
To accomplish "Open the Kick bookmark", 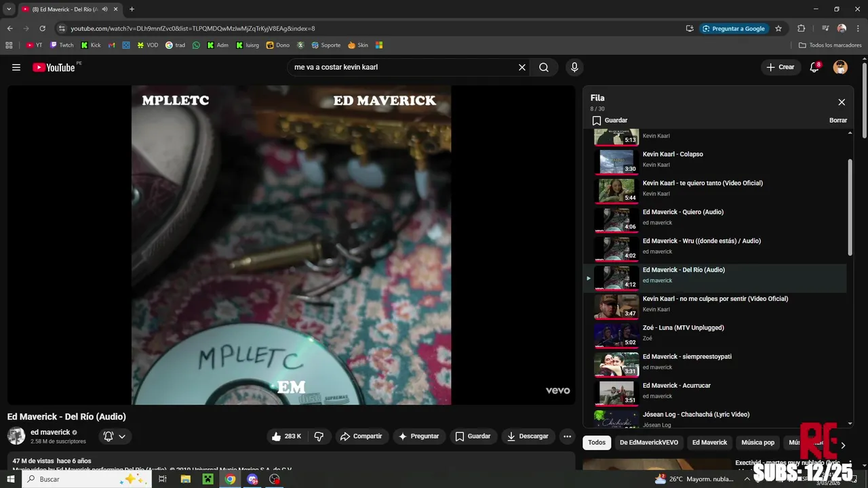I will (90, 45).
